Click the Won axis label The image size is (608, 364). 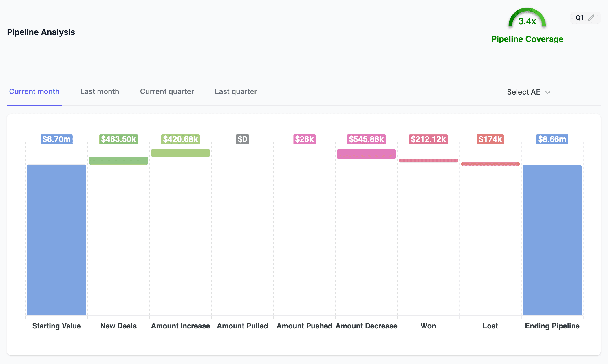click(428, 326)
